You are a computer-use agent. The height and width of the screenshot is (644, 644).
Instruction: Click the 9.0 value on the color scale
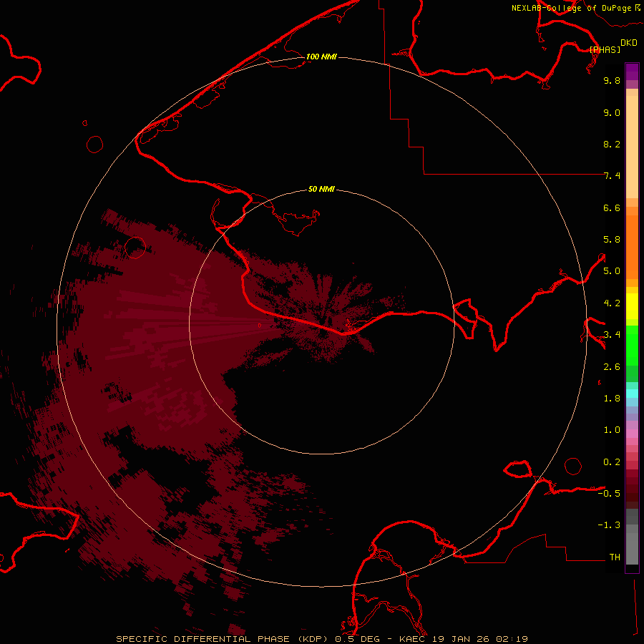[x=612, y=112]
